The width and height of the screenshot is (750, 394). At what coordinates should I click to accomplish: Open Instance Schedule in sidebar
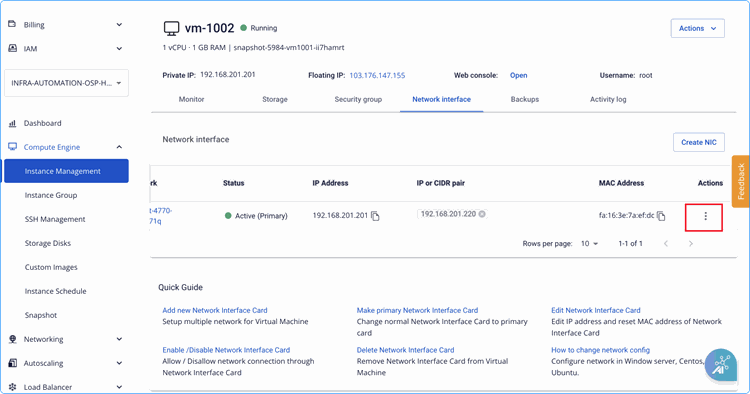(x=55, y=291)
